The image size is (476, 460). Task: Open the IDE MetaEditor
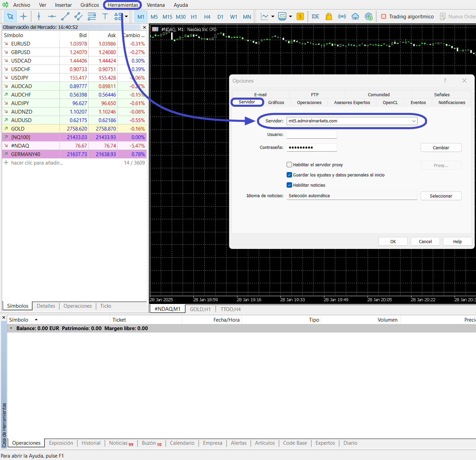coord(316,16)
